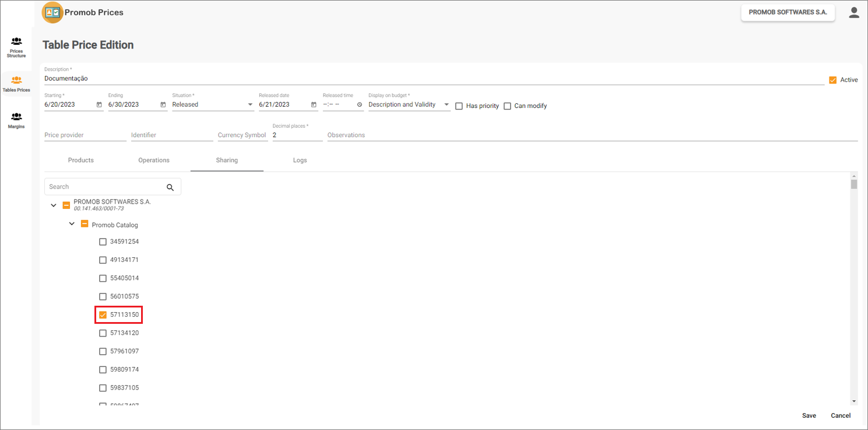The image size is (868, 430).
Task: Click the Promob Catalog label
Action: [x=115, y=225]
